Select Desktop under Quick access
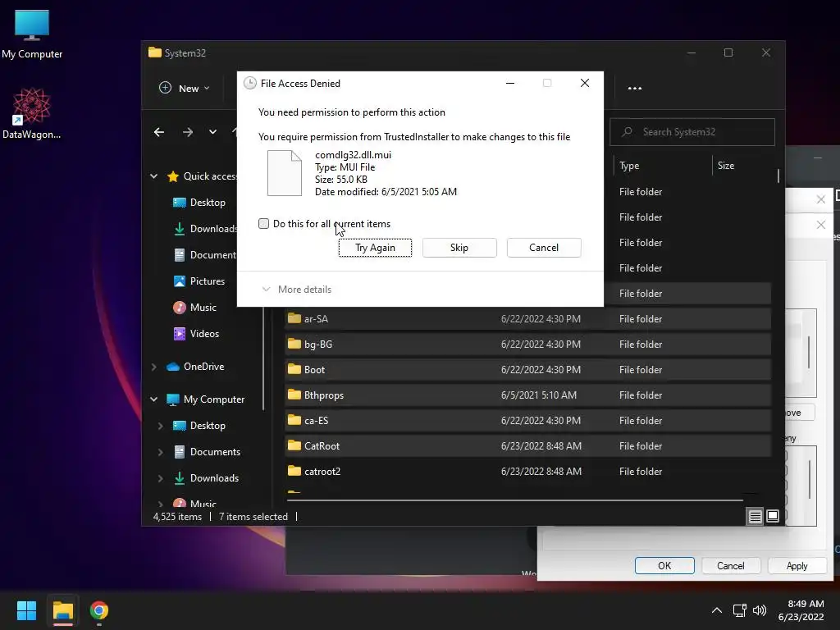Screen dimensions: 840x630 [199, 203]
